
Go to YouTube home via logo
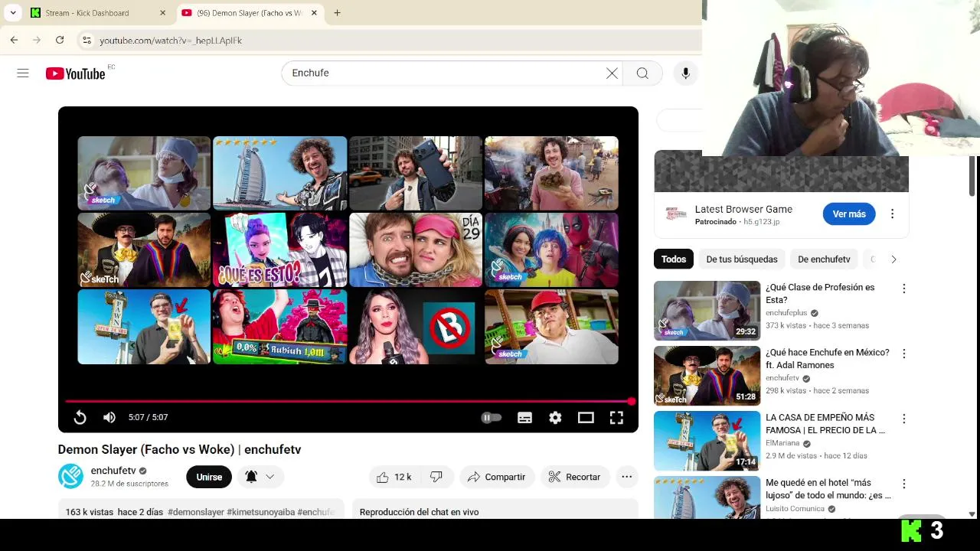[75, 73]
